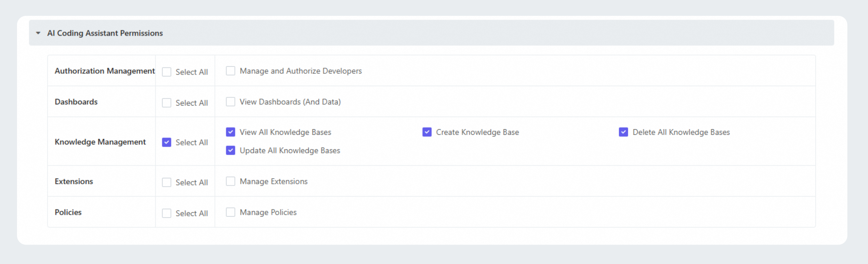Image resolution: width=868 pixels, height=264 pixels.
Task: Enable View Dashboards (And Data) checkbox
Action: (x=230, y=102)
